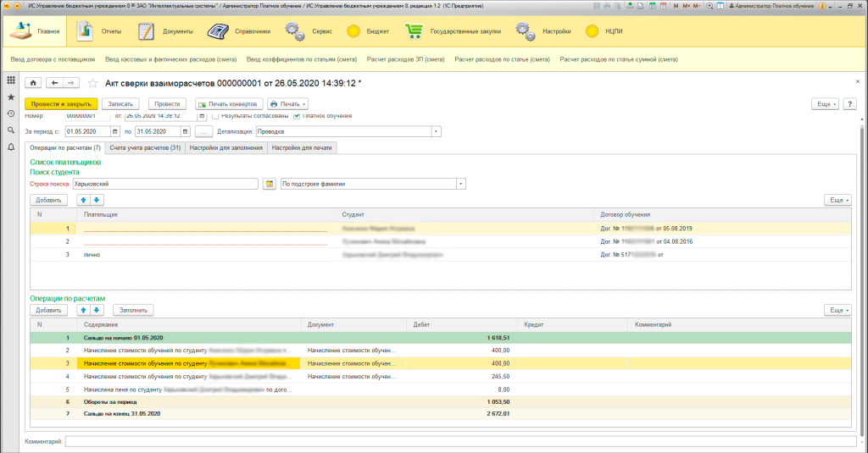Click 'Заполнить' button in operations section
Screen dimensions: 868x453
[x=135, y=310]
